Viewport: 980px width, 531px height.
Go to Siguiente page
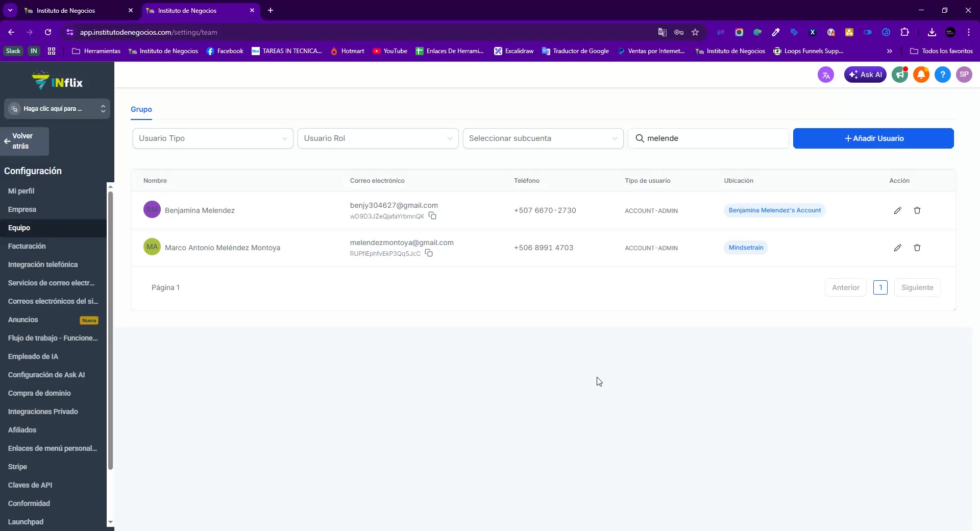coord(917,287)
